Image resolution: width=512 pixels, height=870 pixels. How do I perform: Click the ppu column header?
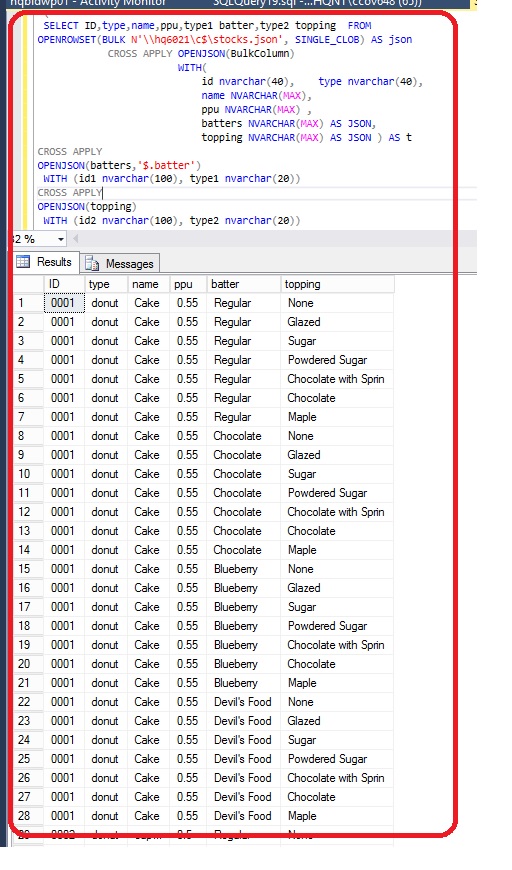point(188,284)
